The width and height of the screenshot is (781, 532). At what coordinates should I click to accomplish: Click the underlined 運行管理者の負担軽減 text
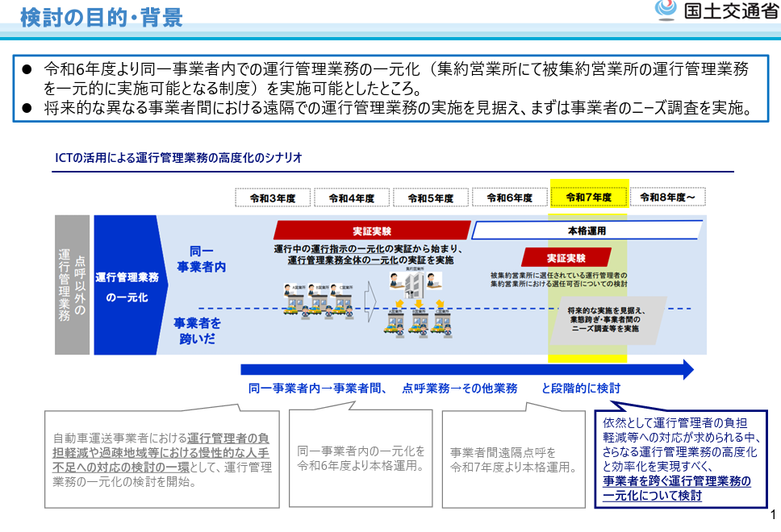pyautogui.click(x=228, y=438)
